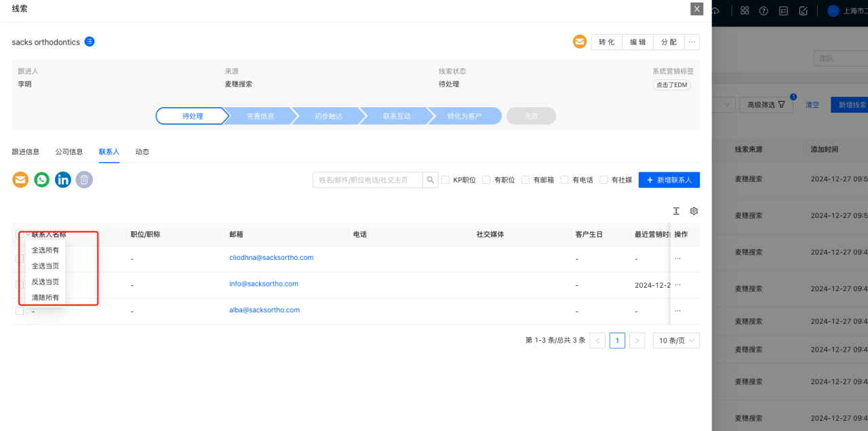Open the apps grid icon in top bar
This screenshot has width=868, height=431.
745,11
